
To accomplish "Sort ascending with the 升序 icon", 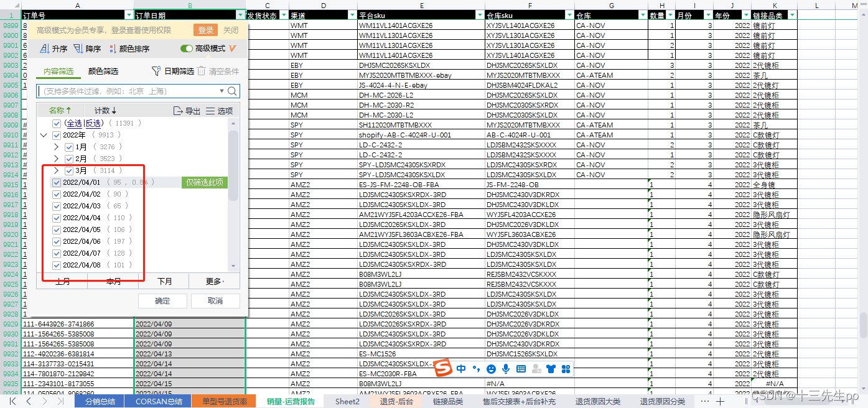I will 44,49.
